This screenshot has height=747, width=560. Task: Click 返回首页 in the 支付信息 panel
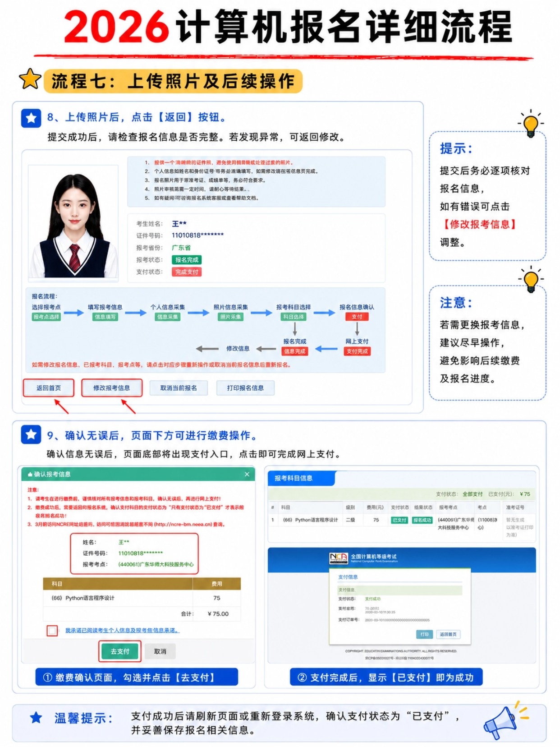click(448, 634)
